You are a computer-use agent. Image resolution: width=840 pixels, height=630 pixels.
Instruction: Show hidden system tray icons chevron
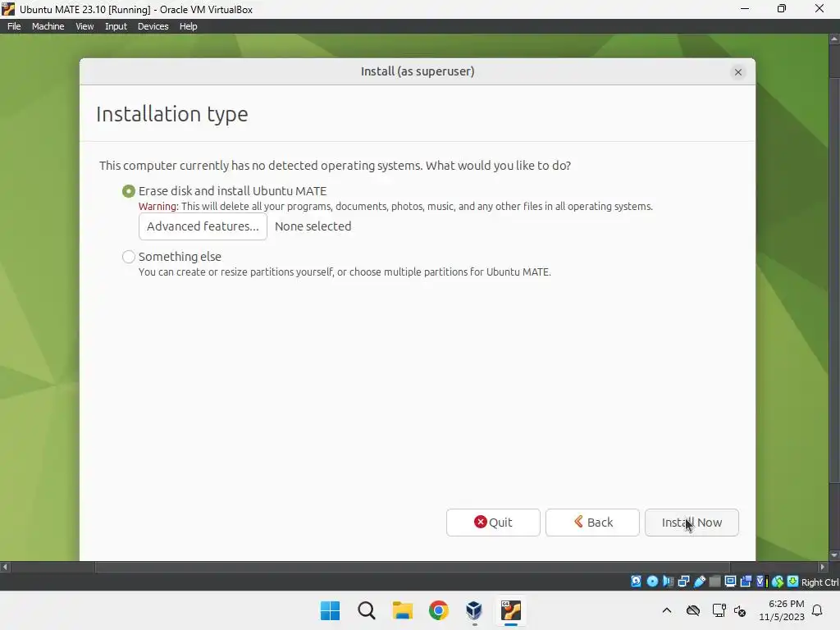coord(667,610)
